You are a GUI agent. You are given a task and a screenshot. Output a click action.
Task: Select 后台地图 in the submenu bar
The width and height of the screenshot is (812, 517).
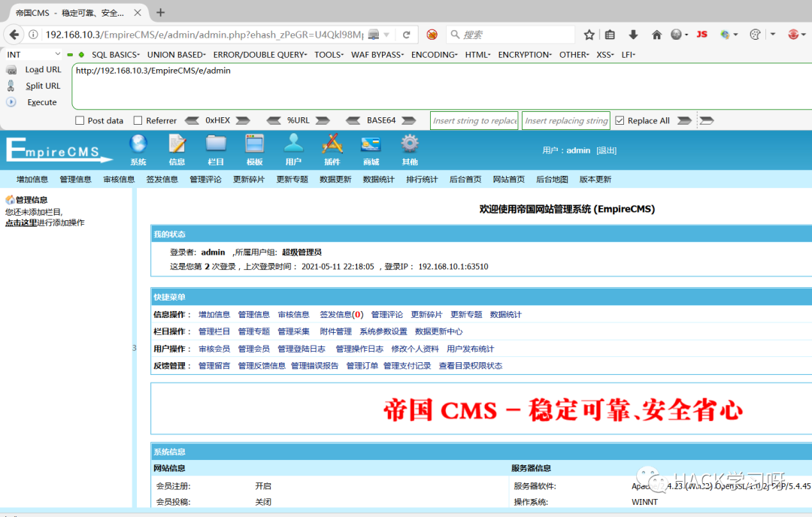tap(552, 180)
